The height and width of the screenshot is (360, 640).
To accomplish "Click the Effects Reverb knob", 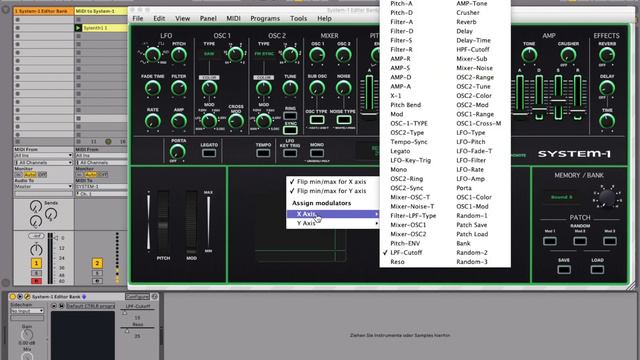I will (607, 55).
